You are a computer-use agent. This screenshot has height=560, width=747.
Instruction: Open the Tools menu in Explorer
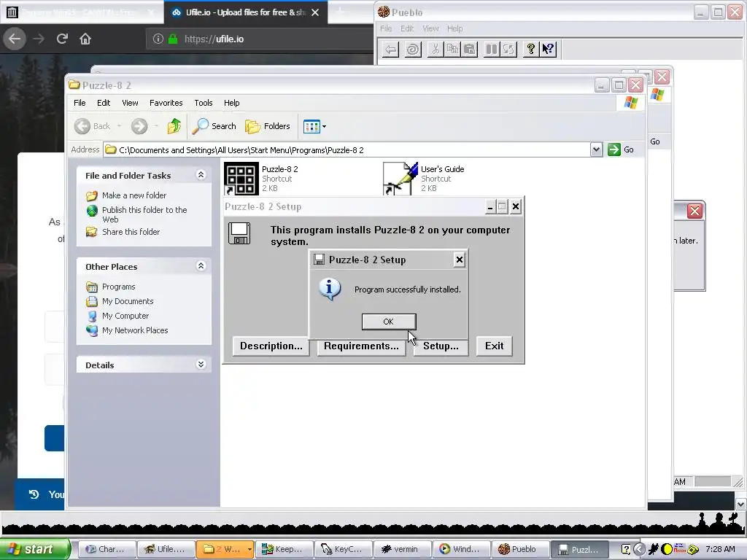(203, 103)
